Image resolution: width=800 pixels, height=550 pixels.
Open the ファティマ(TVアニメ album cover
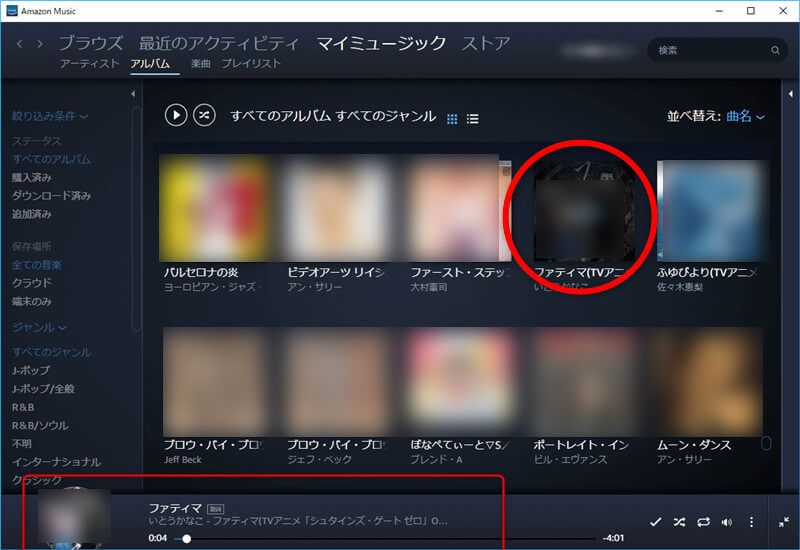[584, 211]
